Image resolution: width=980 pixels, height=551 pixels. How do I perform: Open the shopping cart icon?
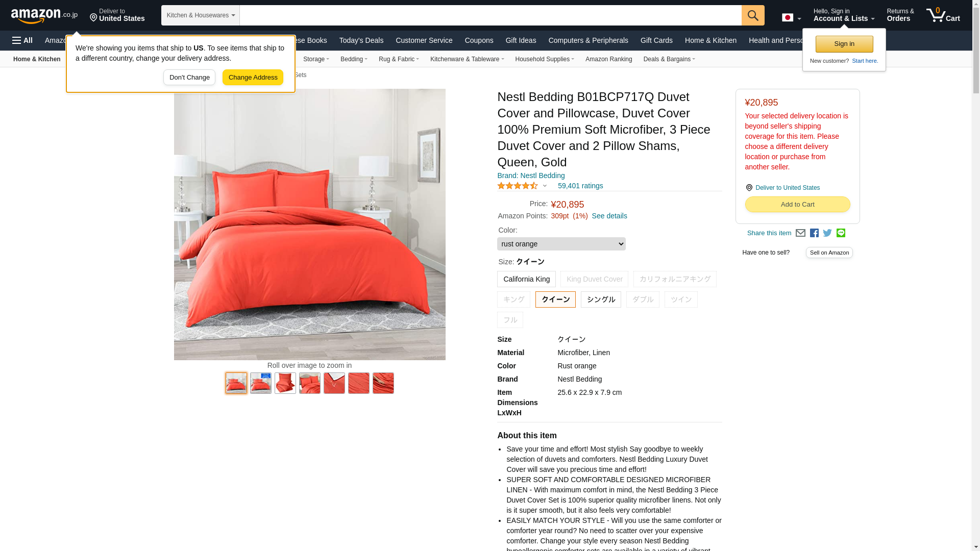click(x=943, y=15)
